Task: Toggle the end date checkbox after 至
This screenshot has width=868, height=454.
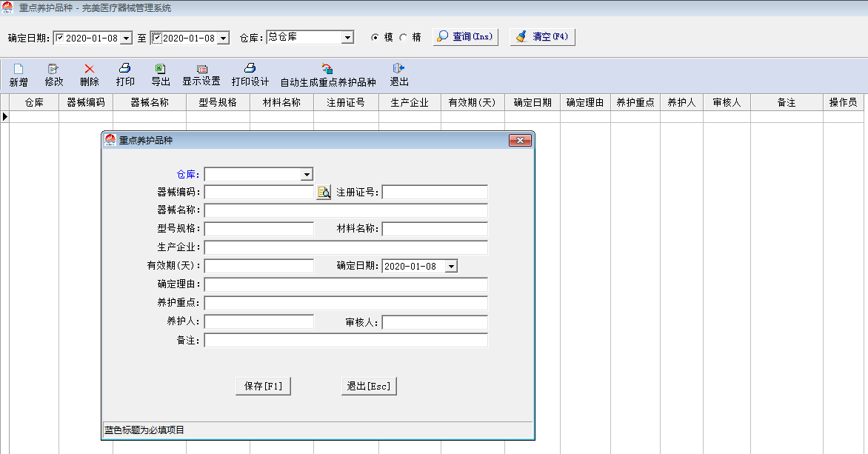Action: 156,38
